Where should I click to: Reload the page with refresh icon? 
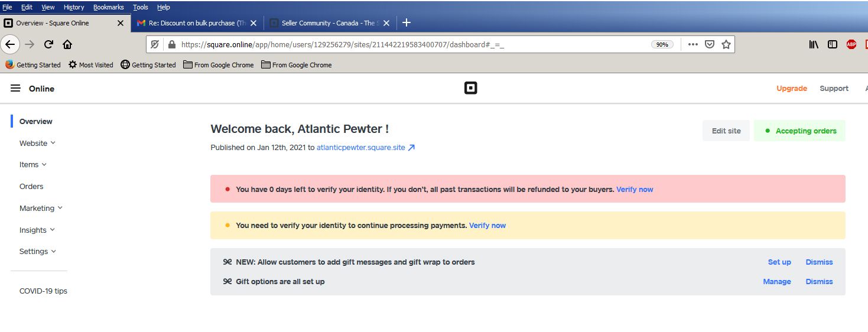point(49,44)
